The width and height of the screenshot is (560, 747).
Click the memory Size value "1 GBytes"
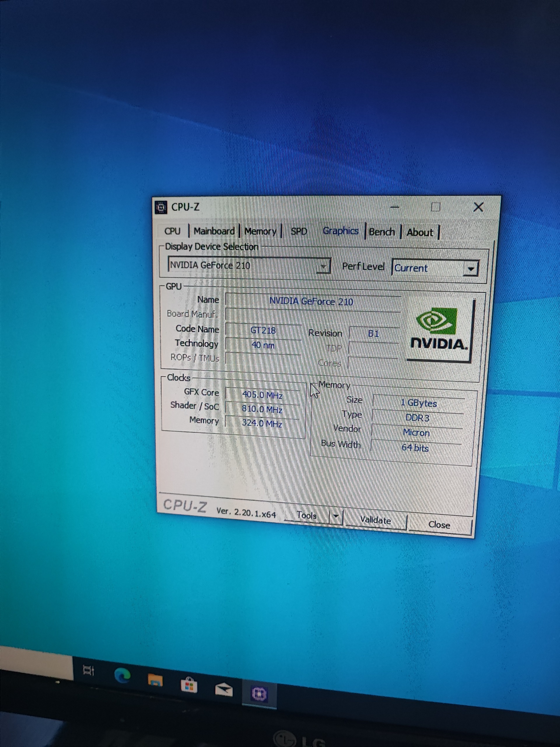tap(419, 403)
